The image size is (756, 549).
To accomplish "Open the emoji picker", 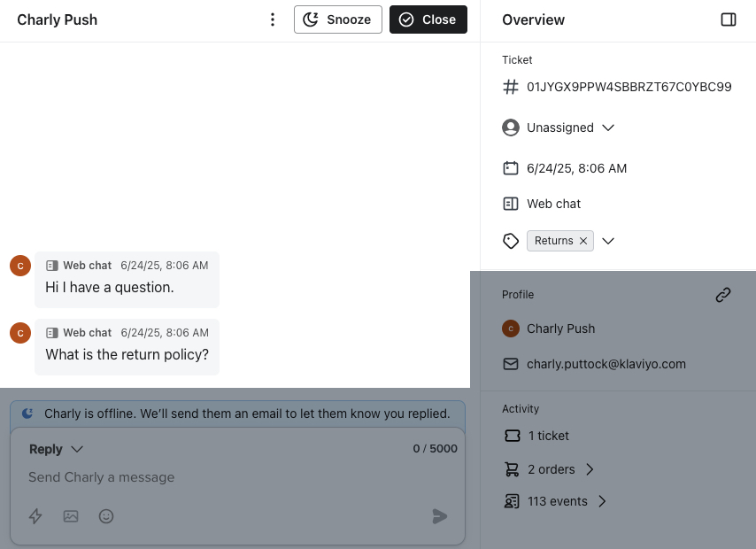I will pyautogui.click(x=106, y=516).
